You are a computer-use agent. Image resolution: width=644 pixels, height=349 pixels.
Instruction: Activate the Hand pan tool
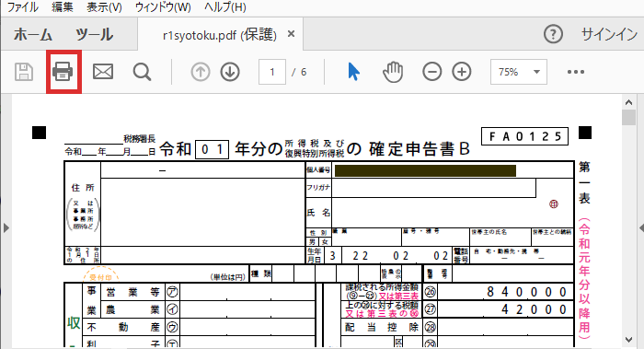pos(393,72)
